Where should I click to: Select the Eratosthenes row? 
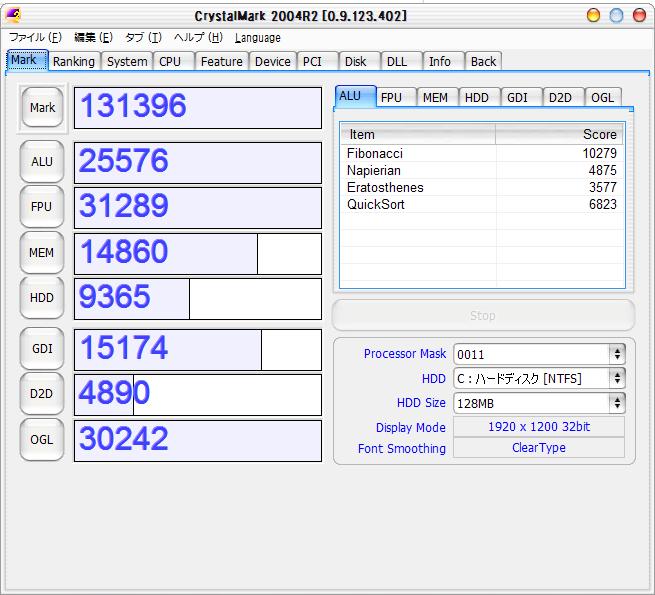coord(482,187)
